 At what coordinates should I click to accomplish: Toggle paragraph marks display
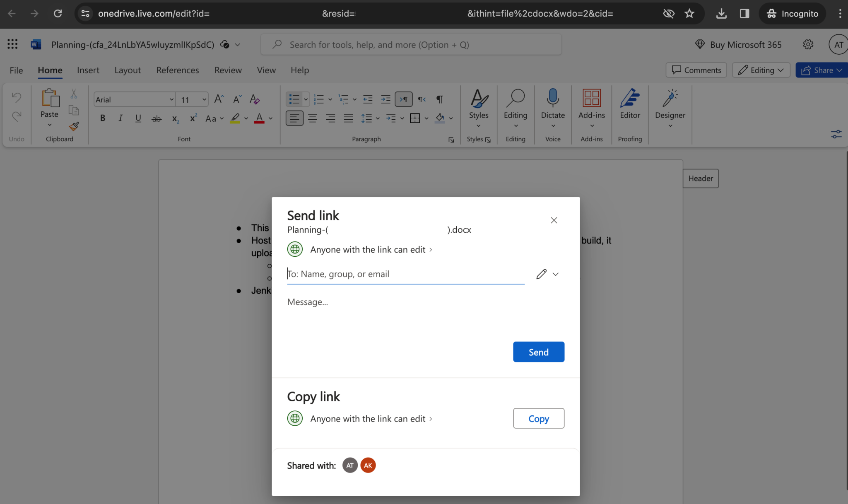(x=440, y=99)
